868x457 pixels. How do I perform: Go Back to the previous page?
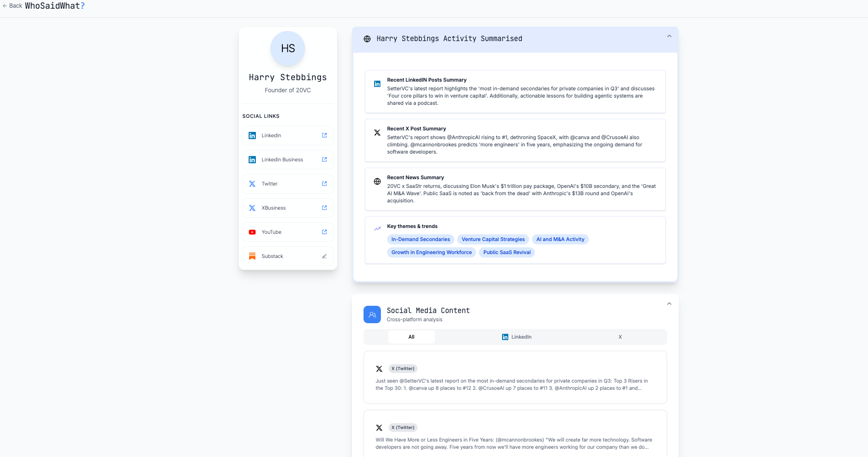[x=12, y=6]
